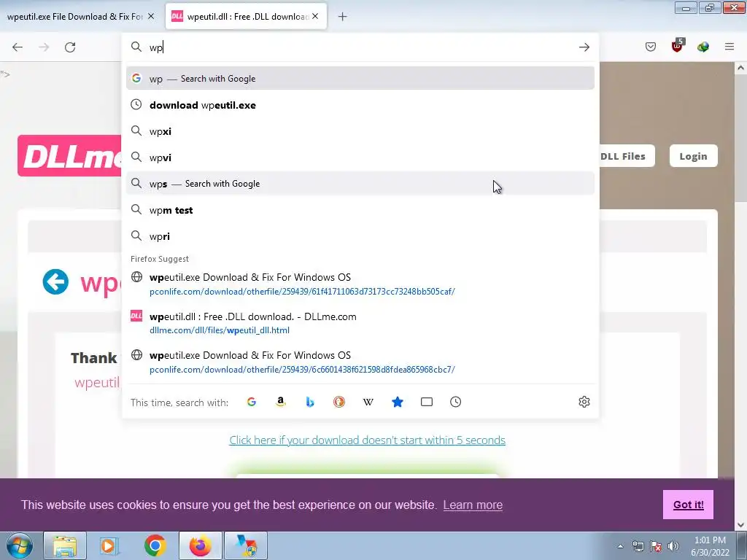
Task: Select 'download wpeutil.exe' history suggestion
Action: (x=360, y=105)
